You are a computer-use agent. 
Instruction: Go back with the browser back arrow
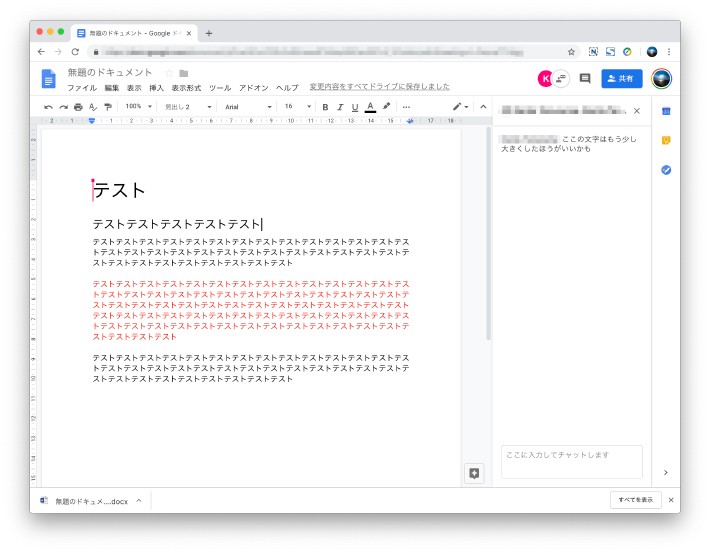tap(41, 52)
